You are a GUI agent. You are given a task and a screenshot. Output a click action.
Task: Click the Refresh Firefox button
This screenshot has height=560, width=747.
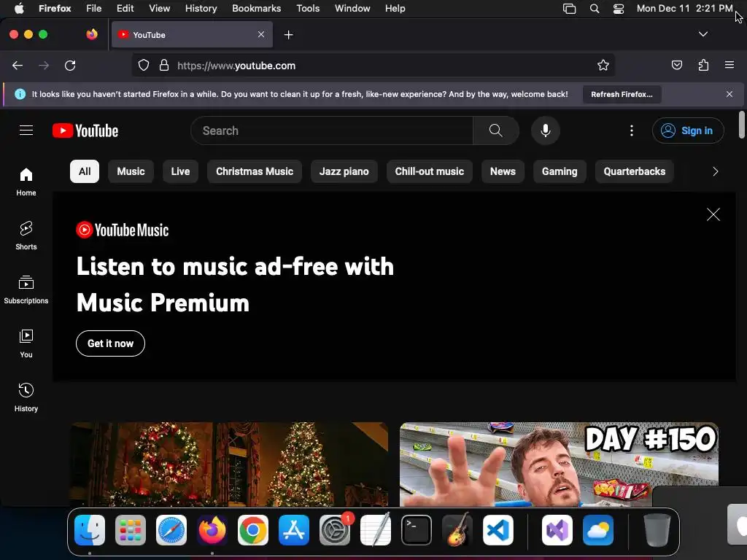[x=622, y=94]
